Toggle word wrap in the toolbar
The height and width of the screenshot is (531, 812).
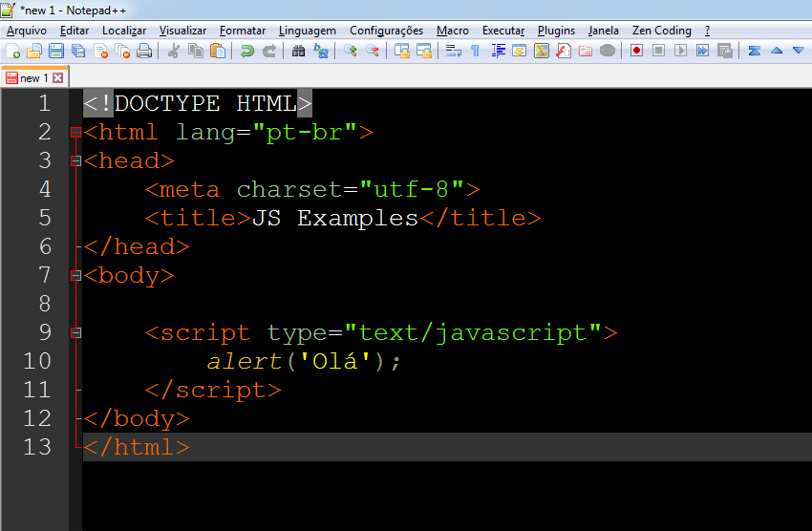click(x=453, y=51)
